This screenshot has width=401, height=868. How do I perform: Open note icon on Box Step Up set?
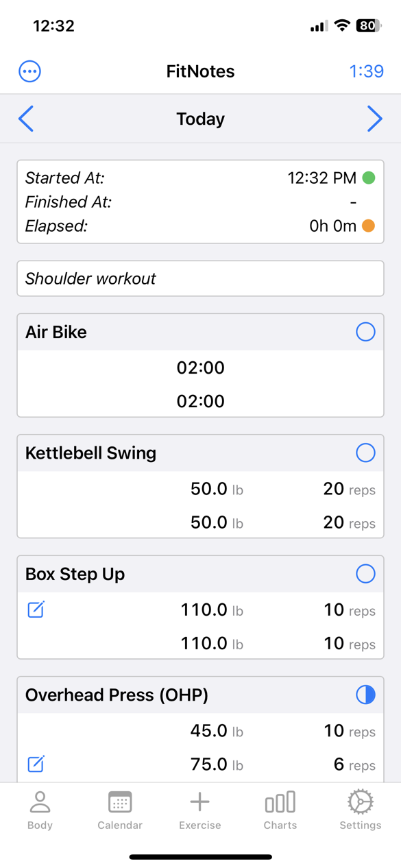(x=36, y=609)
